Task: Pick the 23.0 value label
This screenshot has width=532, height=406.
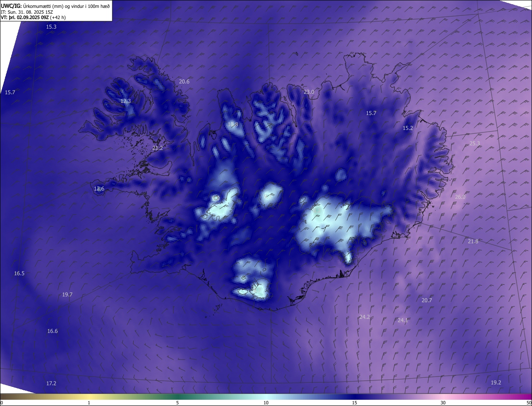Action: 309,92
